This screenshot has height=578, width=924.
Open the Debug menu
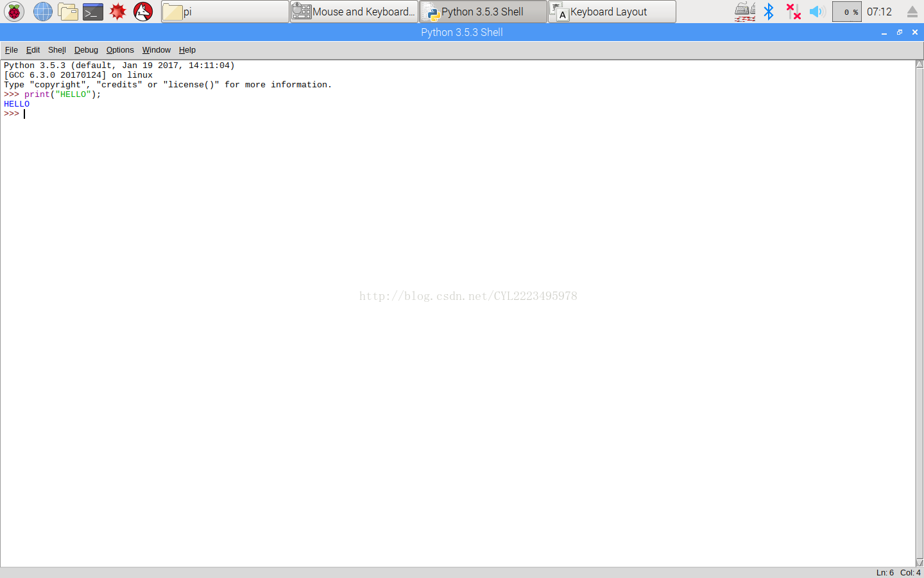click(86, 50)
